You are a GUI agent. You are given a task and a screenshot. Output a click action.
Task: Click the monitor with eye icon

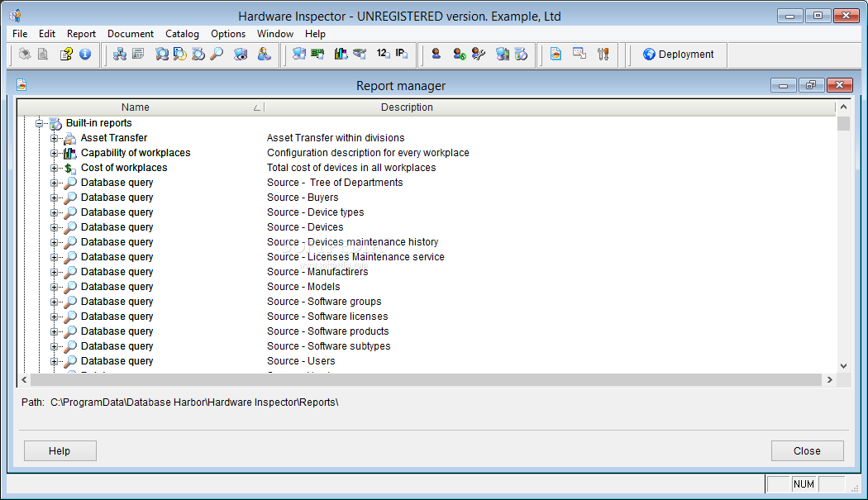click(241, 54)
